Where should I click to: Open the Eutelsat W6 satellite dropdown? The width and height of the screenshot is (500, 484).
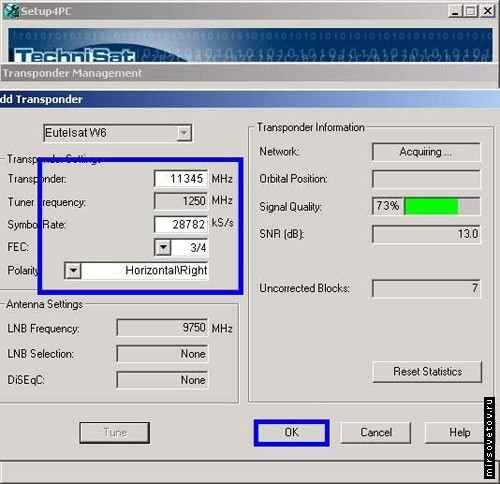pos(184,133)
